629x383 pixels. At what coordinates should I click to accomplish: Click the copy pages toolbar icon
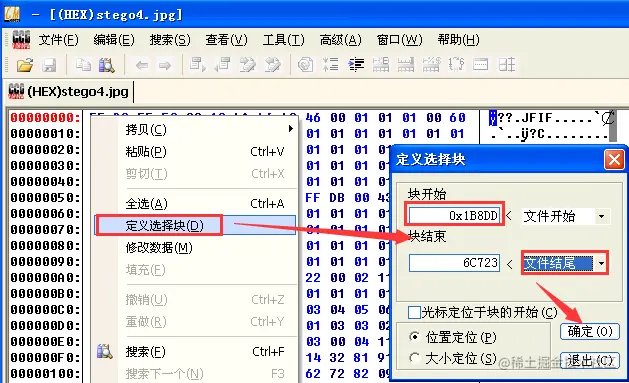point(83,65)
